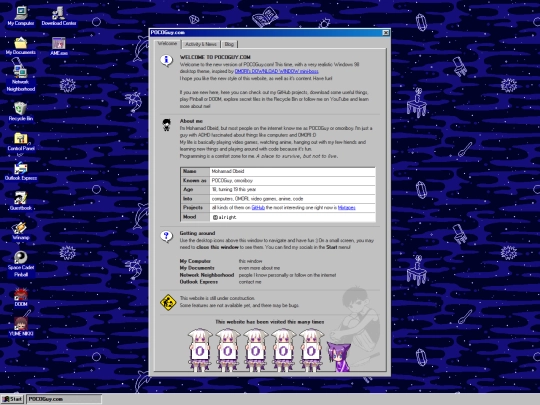Open the Guestbook desktop icon

tap(21, 201)
